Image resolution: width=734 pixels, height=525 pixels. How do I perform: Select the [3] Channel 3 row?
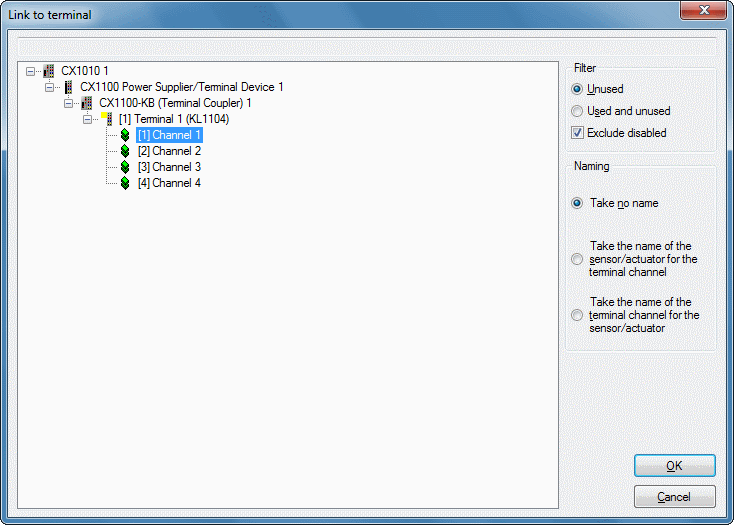point(169,167)
